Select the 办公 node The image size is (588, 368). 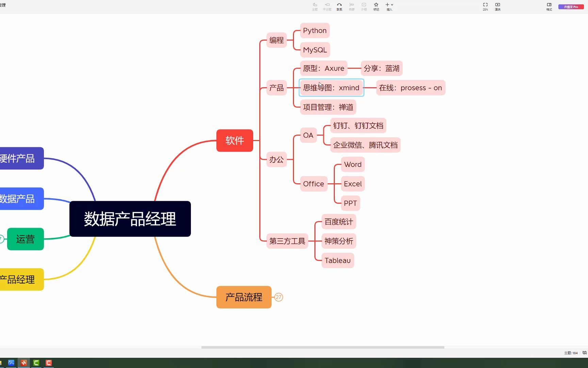click(277, 159)
